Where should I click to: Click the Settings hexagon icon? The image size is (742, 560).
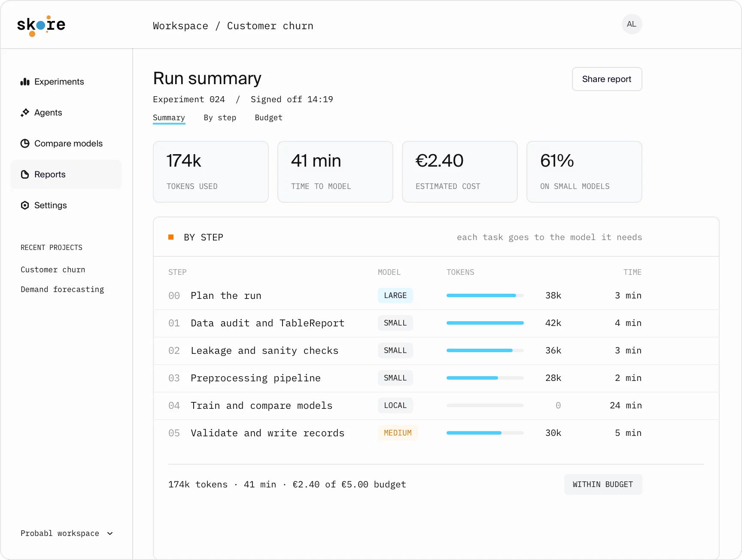tap(25, 205)
